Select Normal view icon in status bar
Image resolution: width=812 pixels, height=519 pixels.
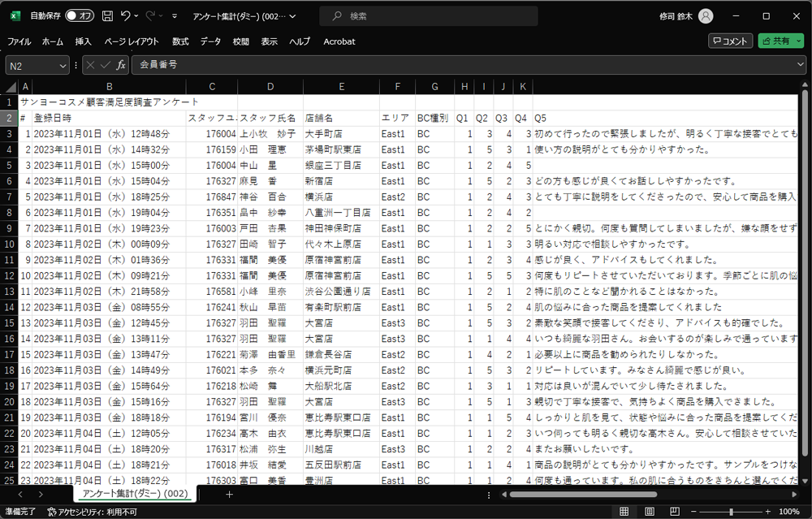point(625,512)
